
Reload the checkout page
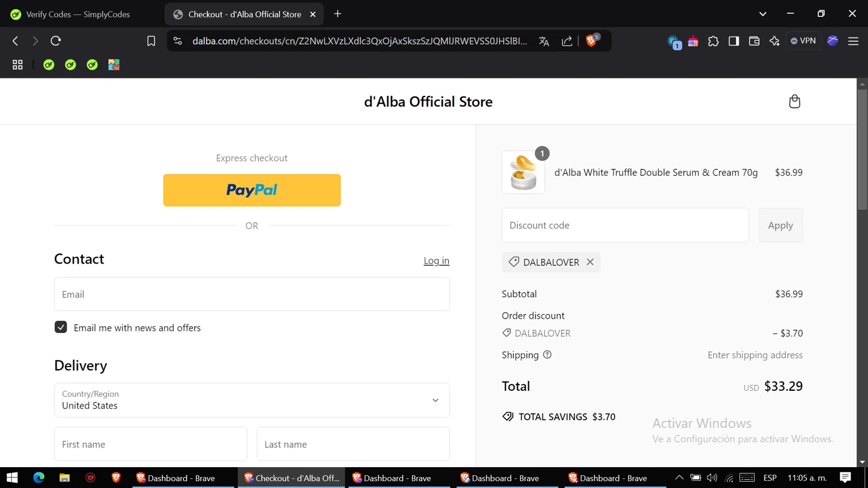pyautogui.click(x=56, y=41)
